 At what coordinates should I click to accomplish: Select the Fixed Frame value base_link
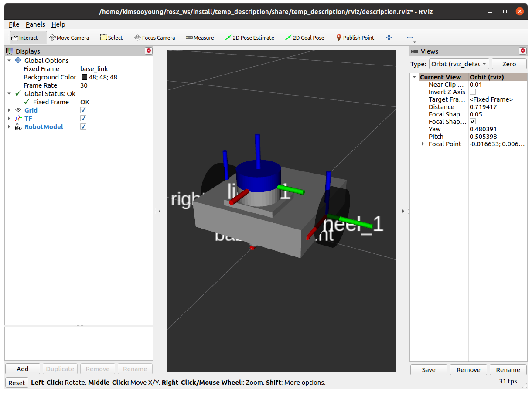(94, 69)
